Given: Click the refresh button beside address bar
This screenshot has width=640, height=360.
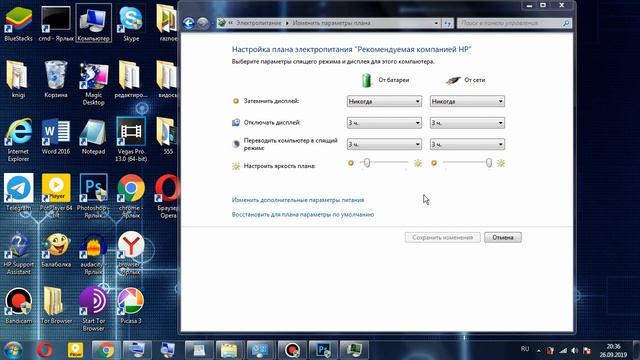Looking at the screenshot, I should pos(448,23).
